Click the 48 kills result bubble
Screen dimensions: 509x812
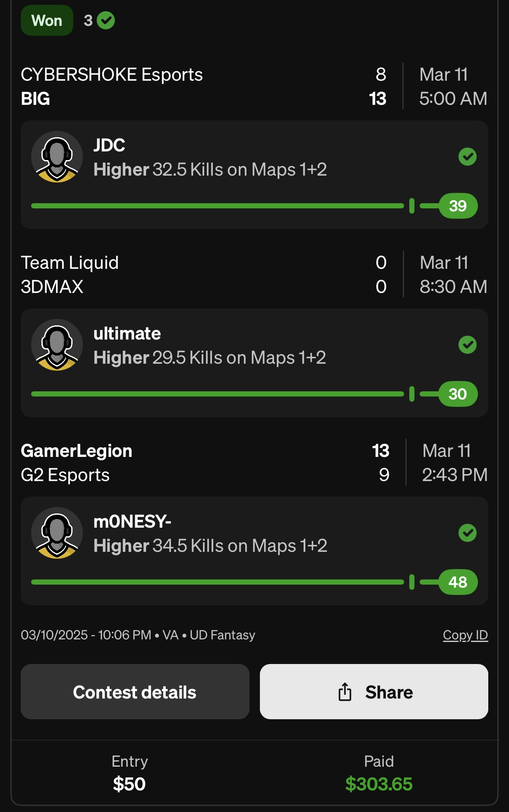click(x=458, y=582)
